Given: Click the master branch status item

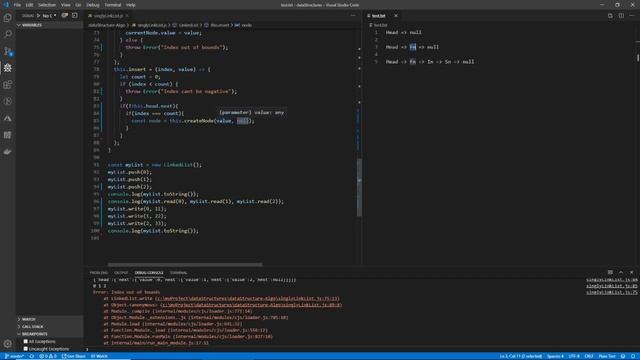Looking at the screenshot, I should click(x=14, y=356).
